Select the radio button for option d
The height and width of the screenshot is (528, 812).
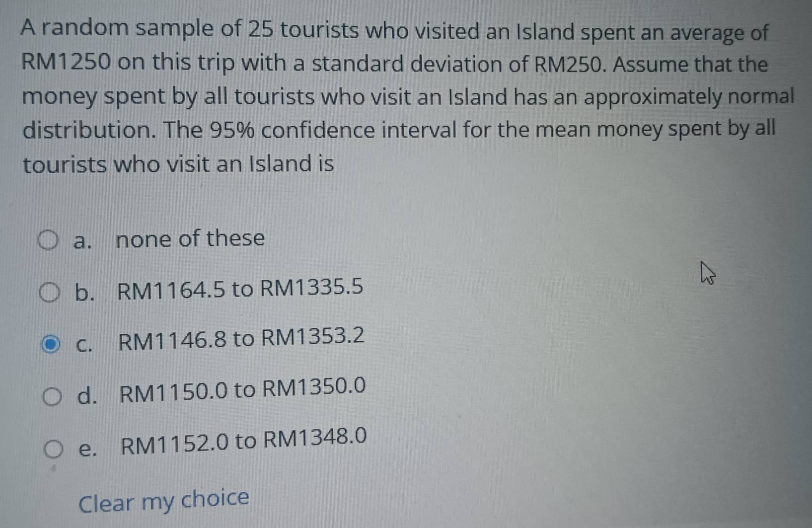[x=52, y=397]
